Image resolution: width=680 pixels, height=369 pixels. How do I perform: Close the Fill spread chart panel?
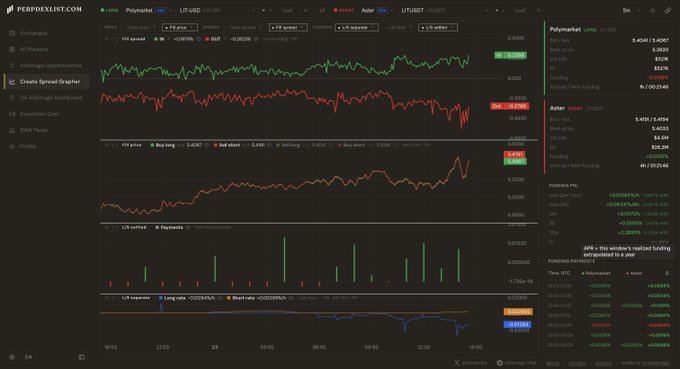click(x=106, y=39)
